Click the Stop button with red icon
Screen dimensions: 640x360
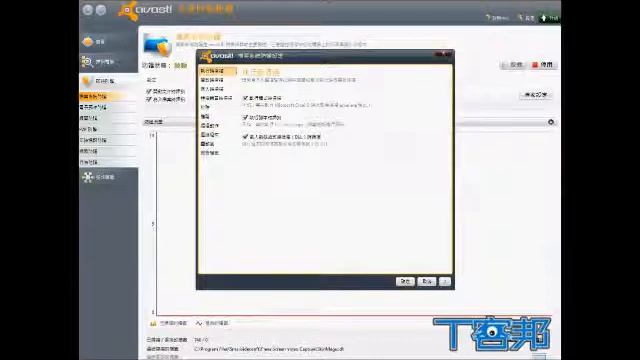tap(542, 65)
